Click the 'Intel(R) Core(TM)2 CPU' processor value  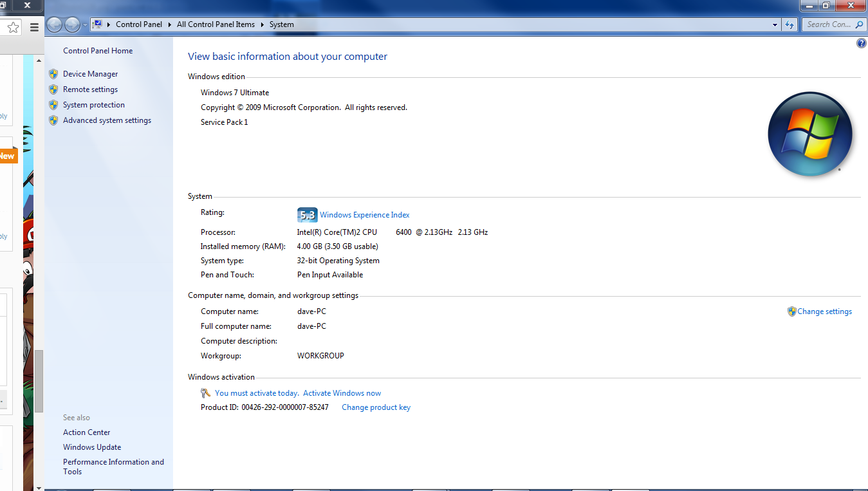337,232
